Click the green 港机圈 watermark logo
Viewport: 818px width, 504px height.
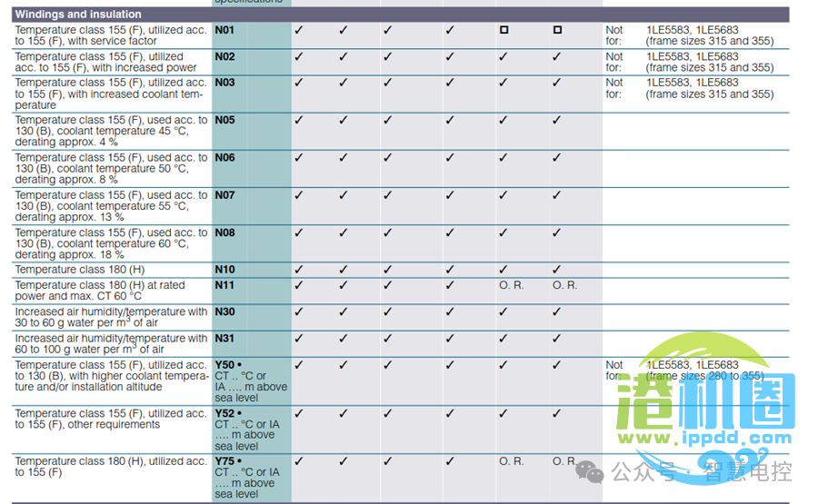click(705, 400)
